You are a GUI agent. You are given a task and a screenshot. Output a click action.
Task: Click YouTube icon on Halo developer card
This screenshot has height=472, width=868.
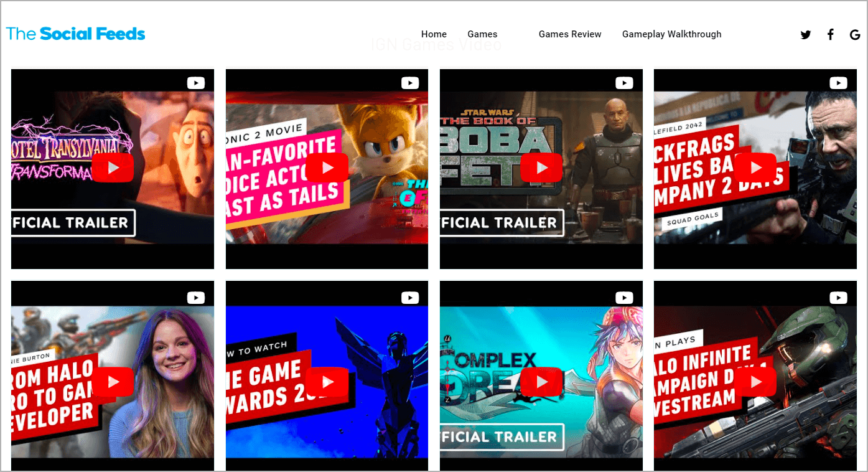tap(196, 298)
